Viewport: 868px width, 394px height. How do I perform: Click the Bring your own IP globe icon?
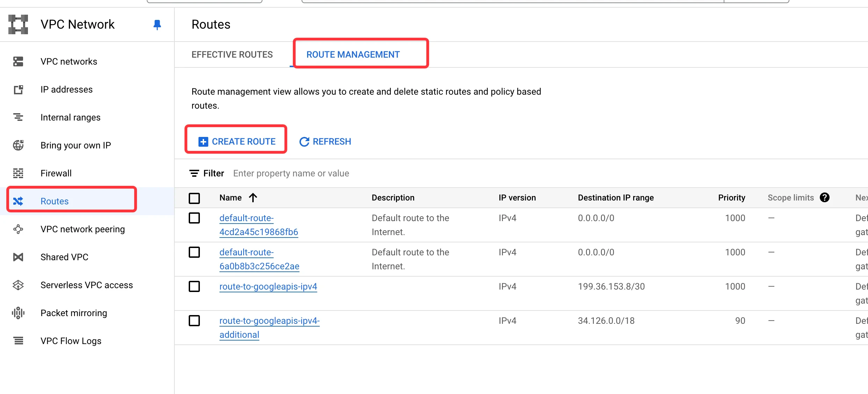[x=18, y=145]
